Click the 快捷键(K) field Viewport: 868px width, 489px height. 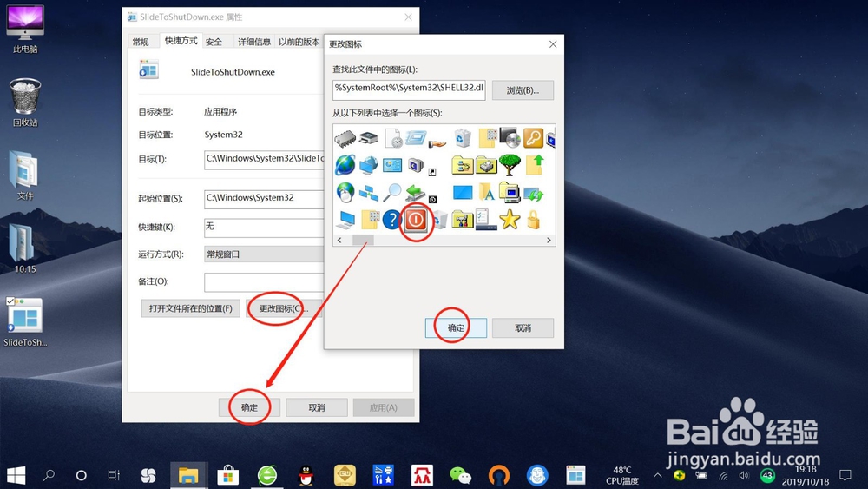click(x=264, y=227)
